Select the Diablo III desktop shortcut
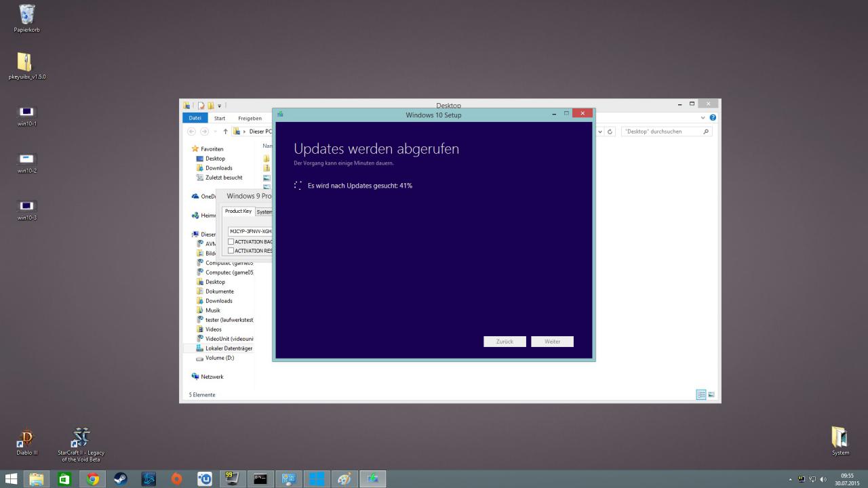 point(26,442)
